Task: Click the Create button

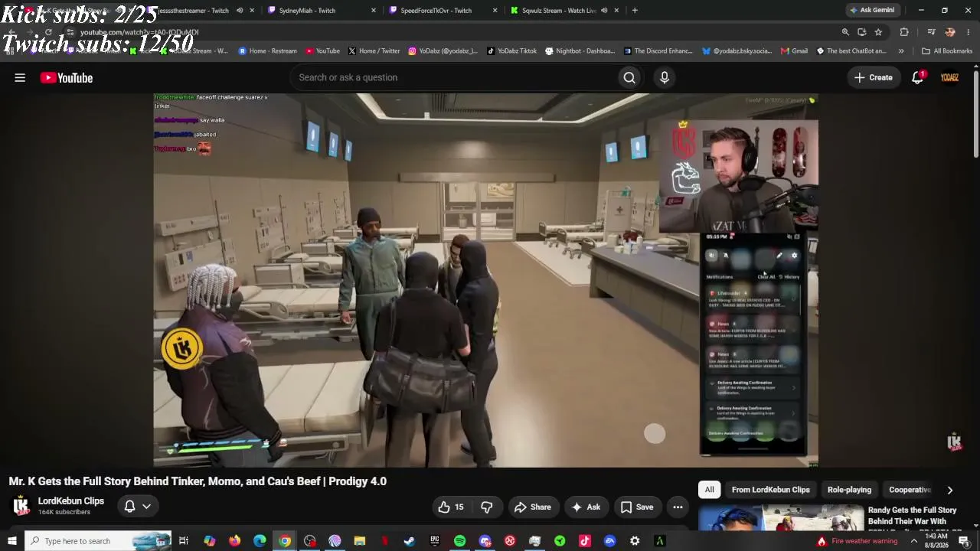Action: click(x=873, y=77)
